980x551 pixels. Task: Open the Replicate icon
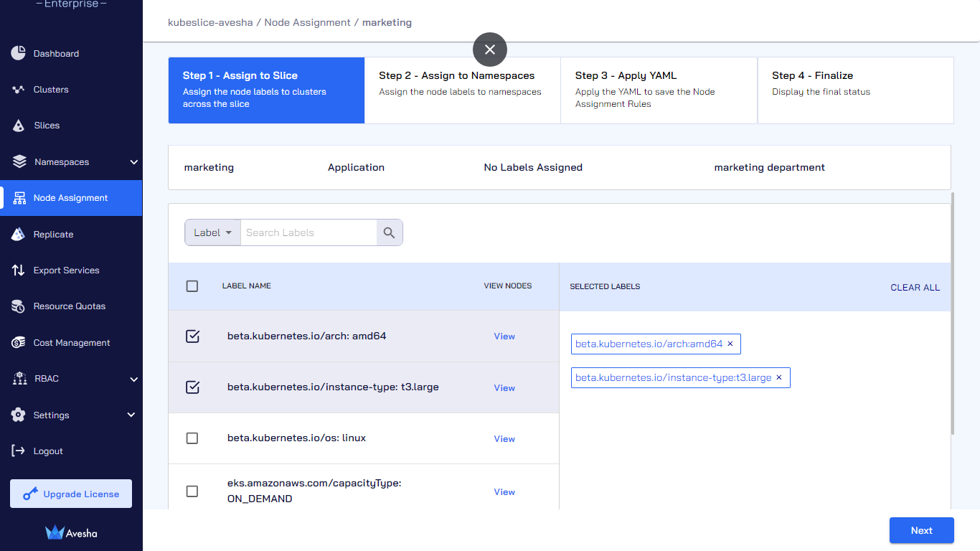click(x=19, y=234)
